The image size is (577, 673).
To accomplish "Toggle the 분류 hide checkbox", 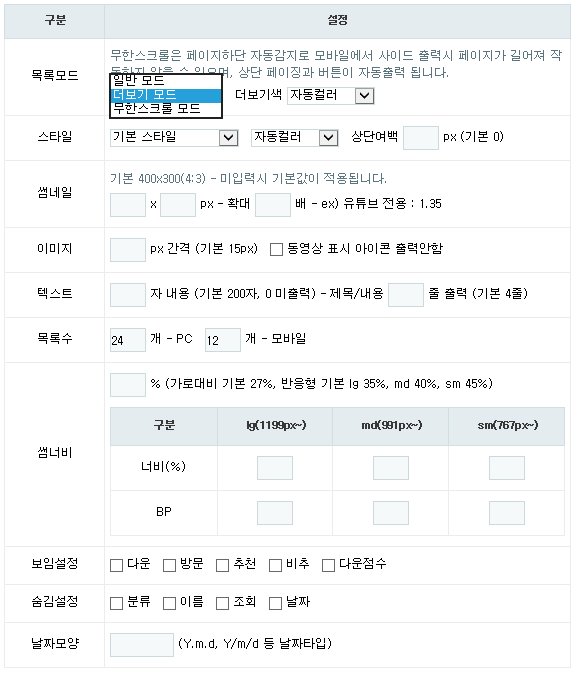I will [x=116, y=603].
